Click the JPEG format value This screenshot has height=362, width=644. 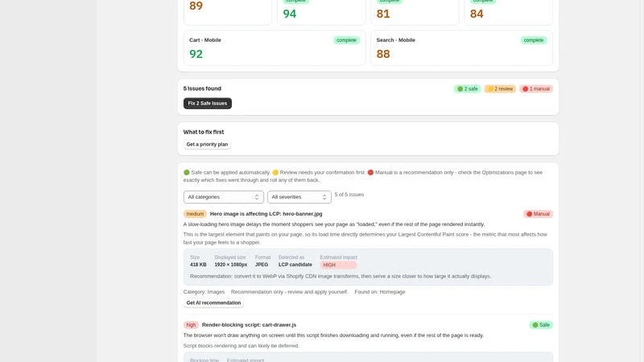[262, 265]
